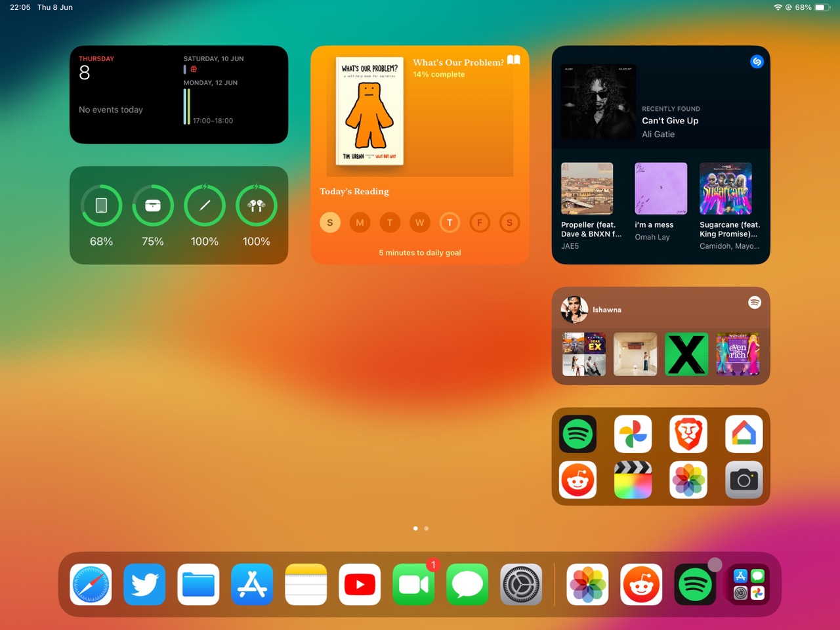This screenshot has height=630, width=840.
Task: Open the Notes app in dock
Action: tap(306, 584)
